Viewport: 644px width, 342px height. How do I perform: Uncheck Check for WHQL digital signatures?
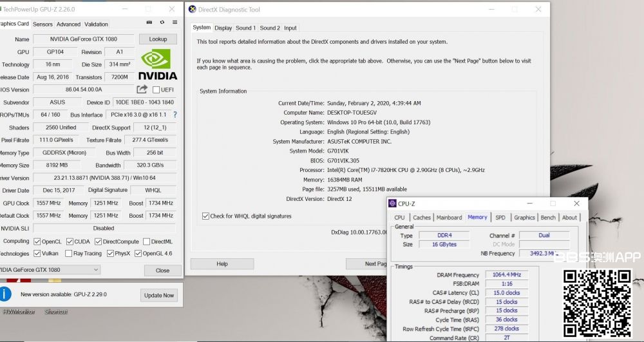coord(205,216)
